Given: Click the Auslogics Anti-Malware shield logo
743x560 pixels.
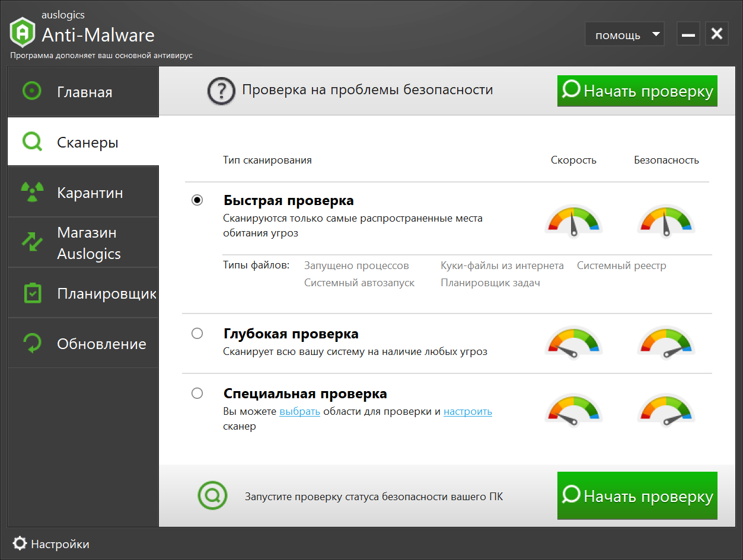Looking at the screenshot, I should pyautogui.click(x=23, y=32).
